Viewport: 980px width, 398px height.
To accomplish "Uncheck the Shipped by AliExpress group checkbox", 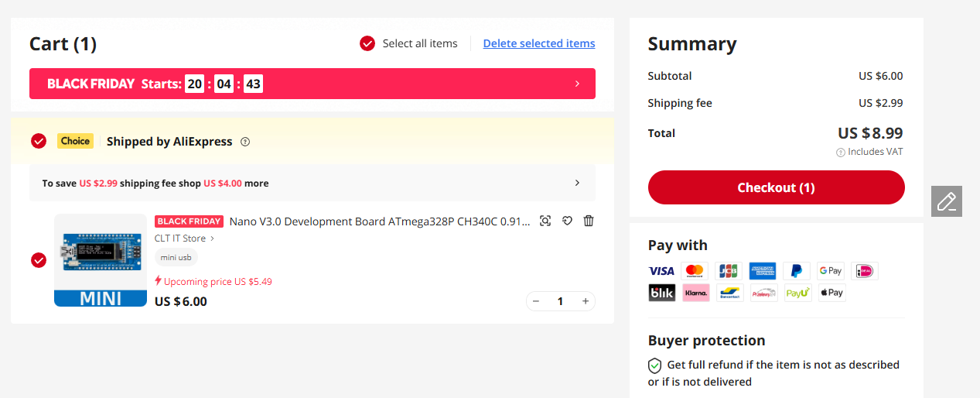I will 39,141.
